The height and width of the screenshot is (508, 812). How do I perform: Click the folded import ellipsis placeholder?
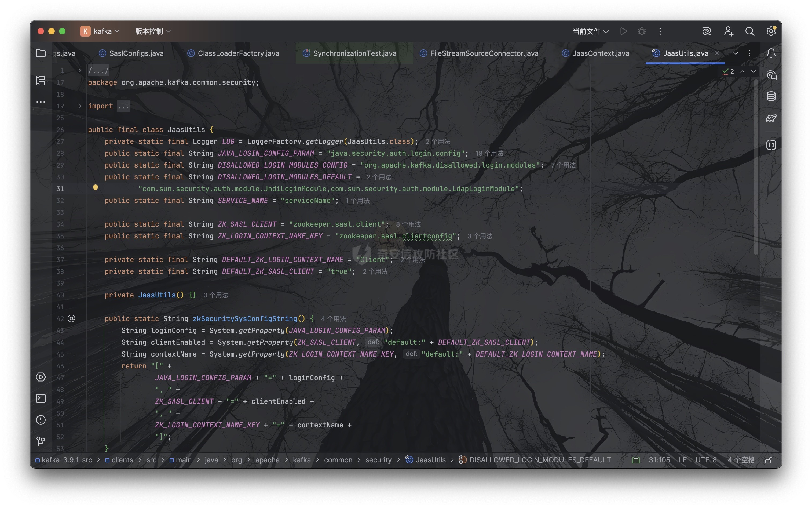point(123,106)
